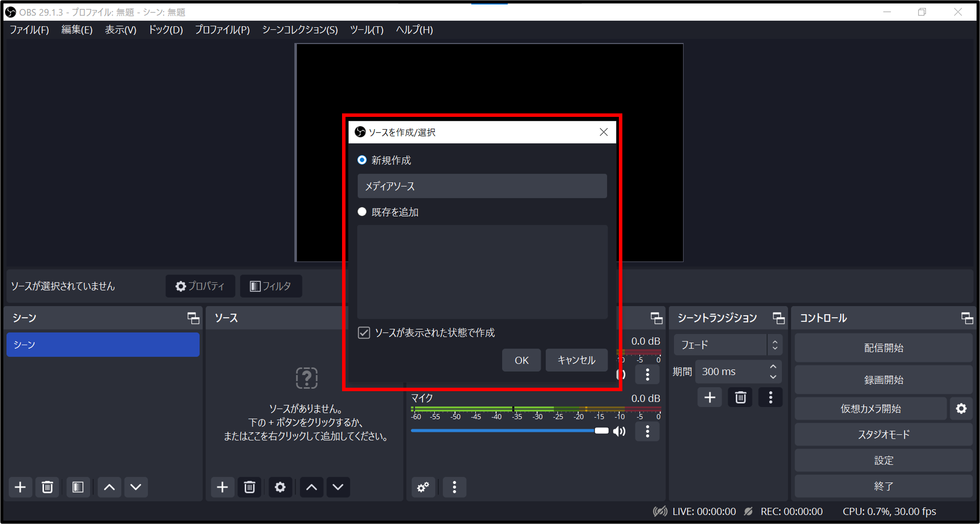Delete transition with trash icon
Screen dimensions: 980x524
click(740, 398)
